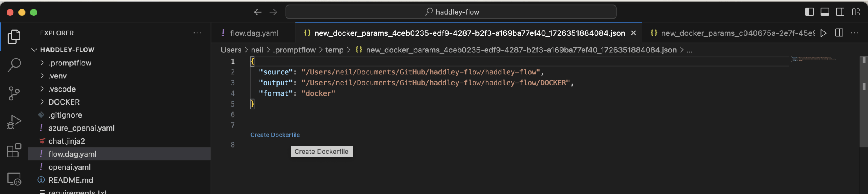Open the Run and Debug view
This screenshot has width=868, height=194.
pos(14,122)
